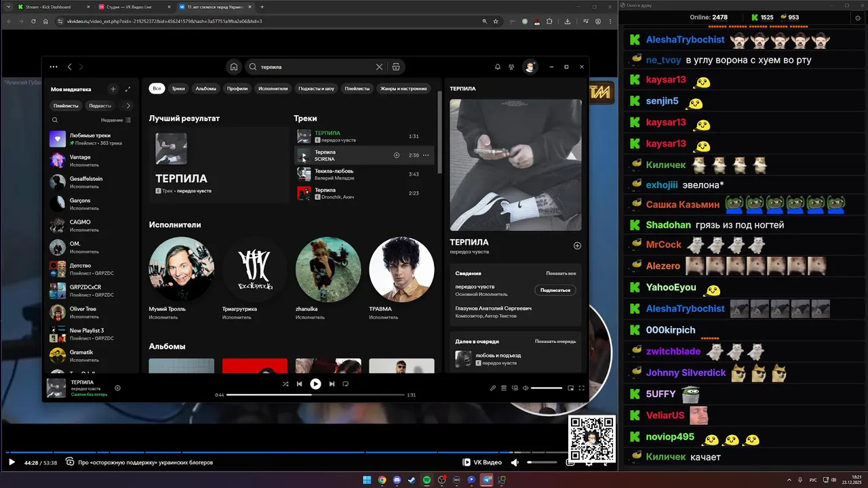Mute Spotify with the speaker icon
Image resolution: width=868 pixels, height=488 pixels.
[525, 388]
